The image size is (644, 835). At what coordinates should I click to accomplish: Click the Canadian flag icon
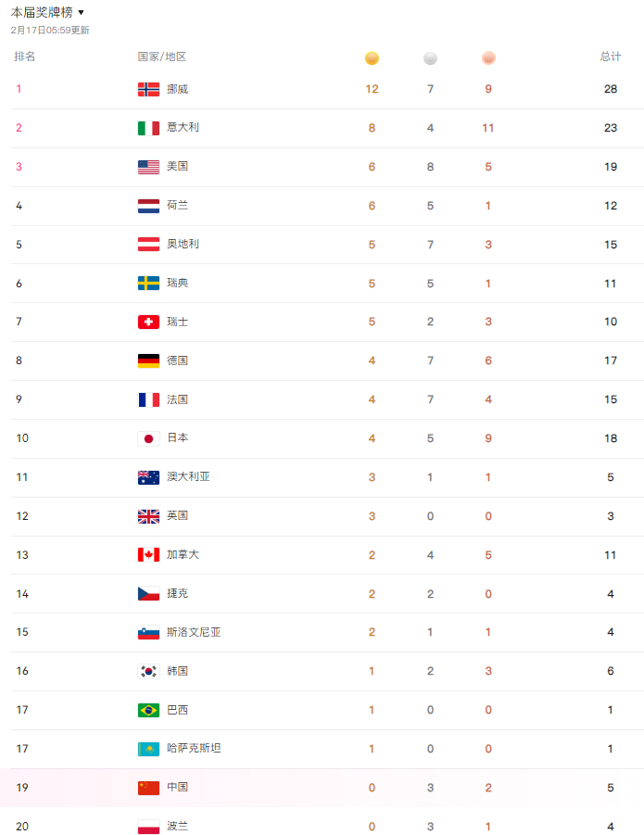tap(148, 554)
